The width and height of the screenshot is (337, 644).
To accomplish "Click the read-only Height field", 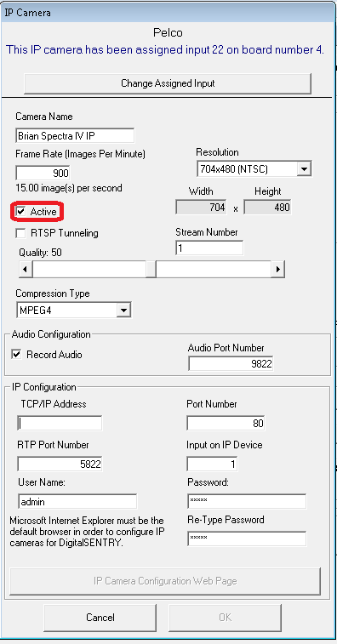I will point(267,208).
